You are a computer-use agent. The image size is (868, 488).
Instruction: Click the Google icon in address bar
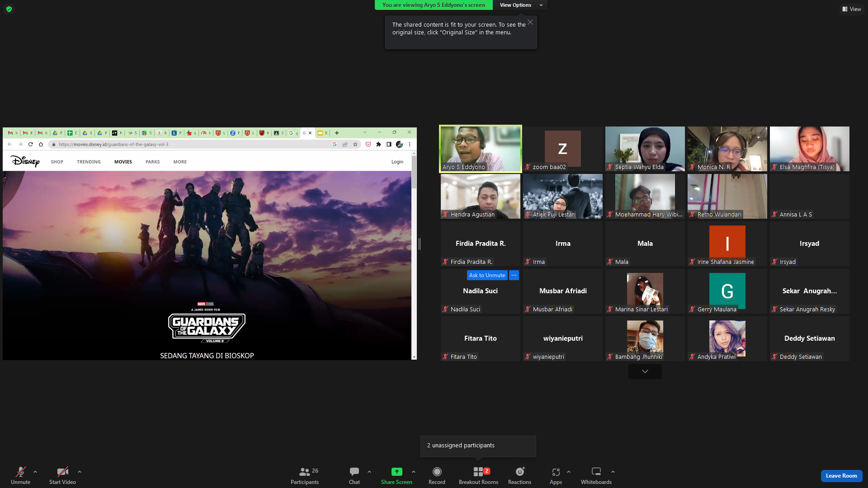pyautogui.click(x=335, y=144)
